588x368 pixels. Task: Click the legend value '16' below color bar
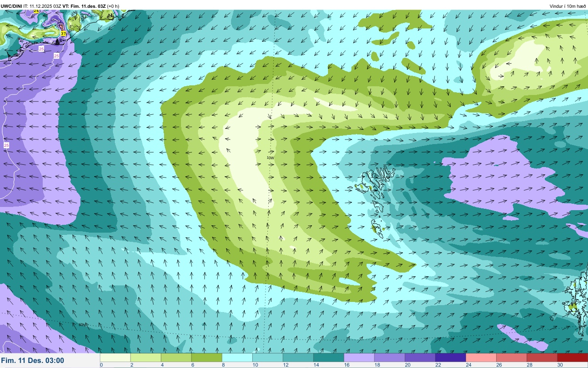pos(346,365)
